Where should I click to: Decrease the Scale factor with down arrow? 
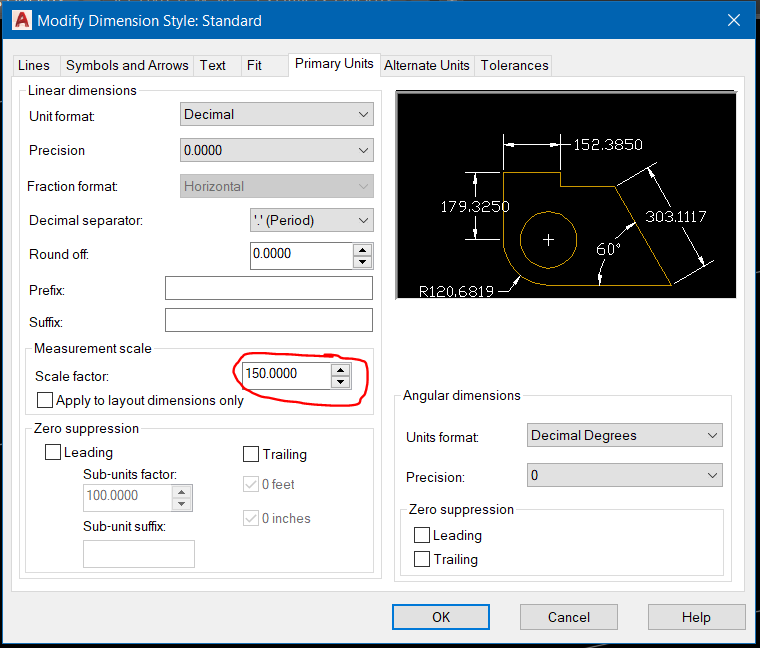(x=341, y=382)
